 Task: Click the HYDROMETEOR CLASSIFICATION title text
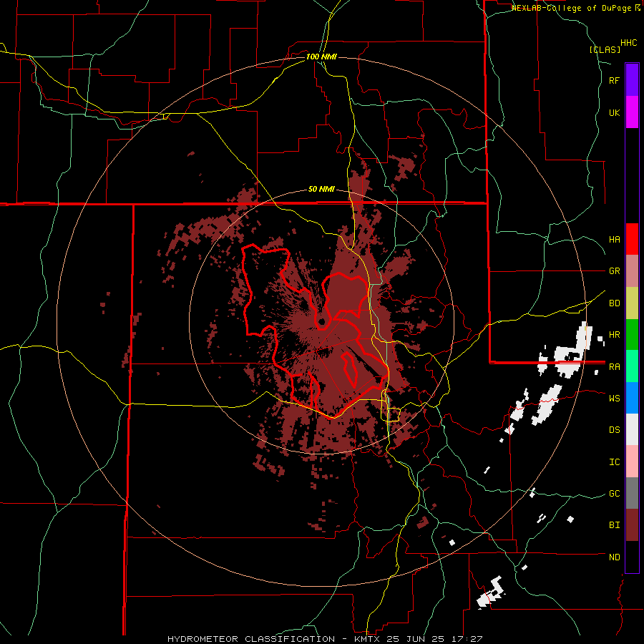coord(251,639)
